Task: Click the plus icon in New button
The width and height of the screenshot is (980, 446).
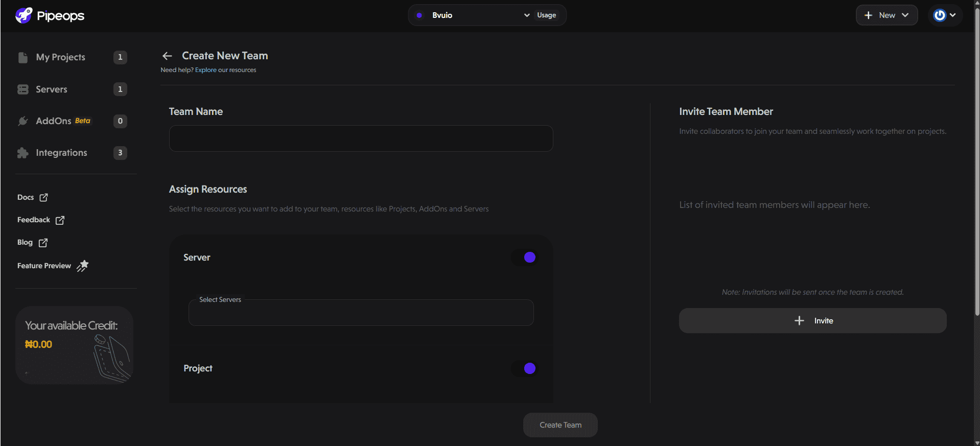Action: [868, 15]
